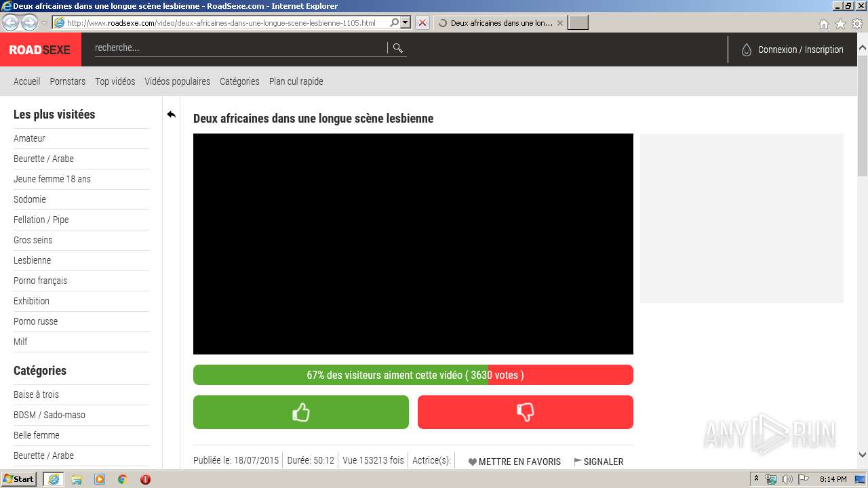Click the Sodomie sidebar link

tap(30, 199)
